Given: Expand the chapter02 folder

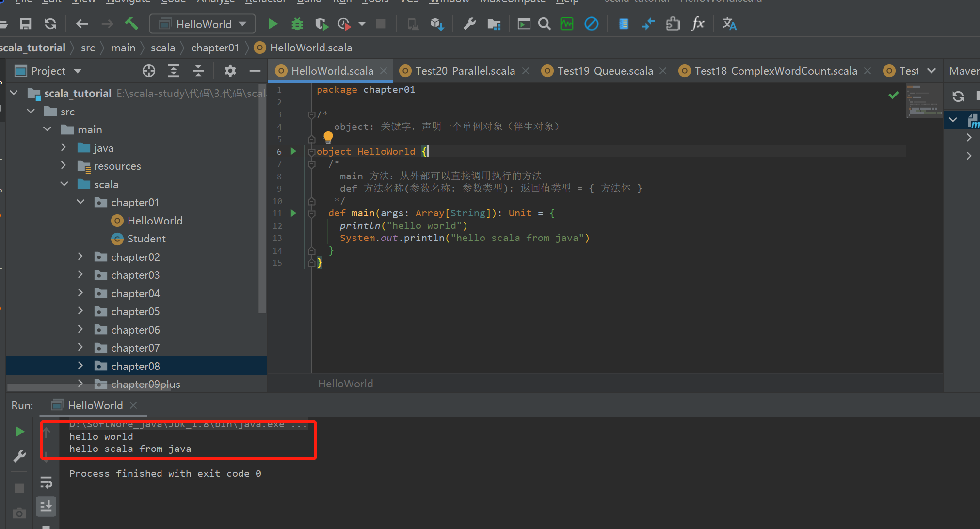Looking at the screenshot, I should click(80, 256).
